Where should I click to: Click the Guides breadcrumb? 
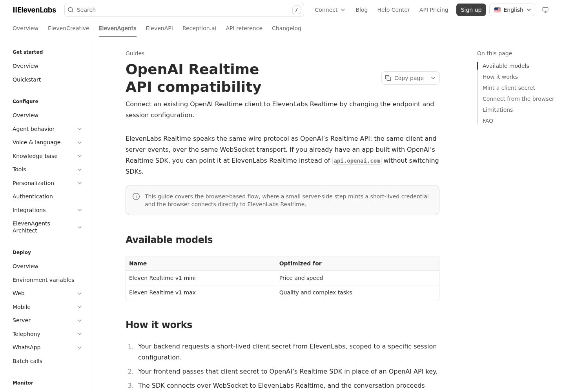tap(135, 53)
